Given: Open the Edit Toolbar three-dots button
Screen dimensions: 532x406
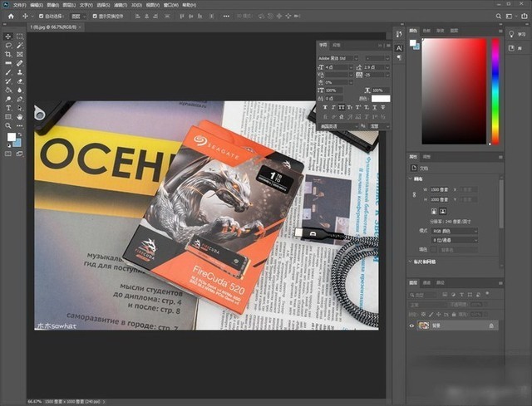Looking at the screenshot, I should (20, 125).
